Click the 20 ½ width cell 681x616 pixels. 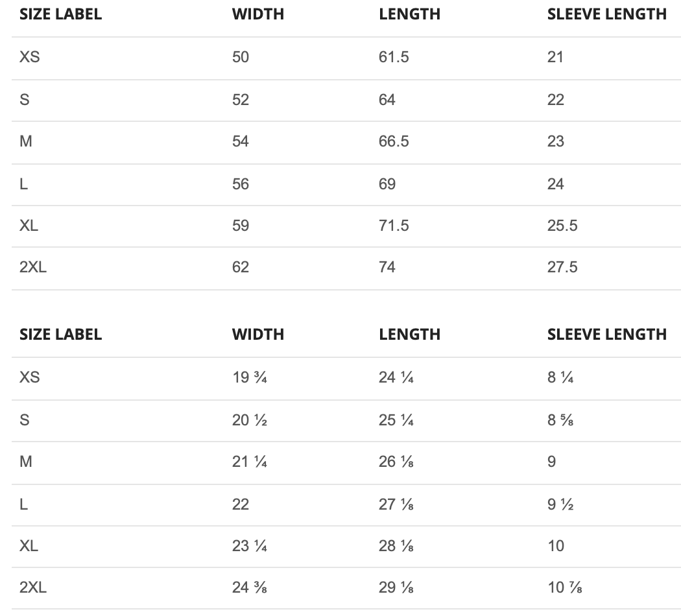click(250, 420)
